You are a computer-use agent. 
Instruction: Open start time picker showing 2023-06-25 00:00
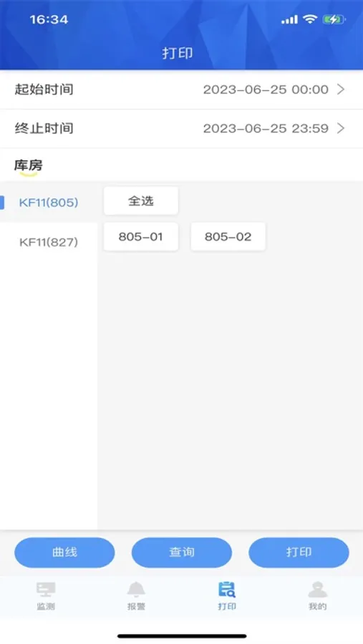point(266,89)
